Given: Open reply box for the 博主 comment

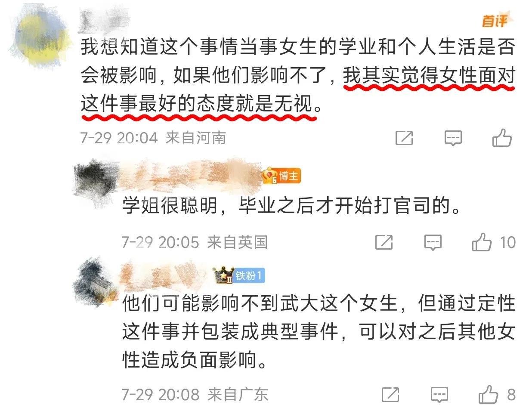Looking at the screenshot, I should [433, 243].
